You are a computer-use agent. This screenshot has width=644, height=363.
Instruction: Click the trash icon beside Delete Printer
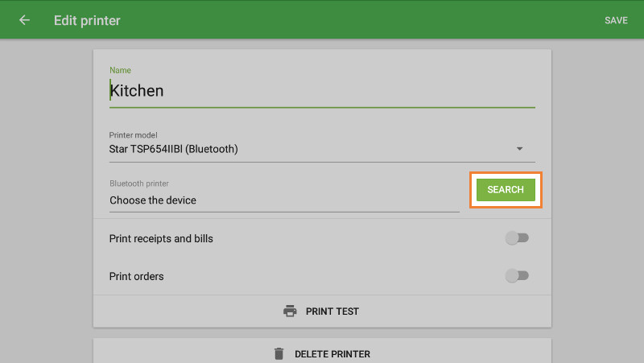tap(279, 353)
